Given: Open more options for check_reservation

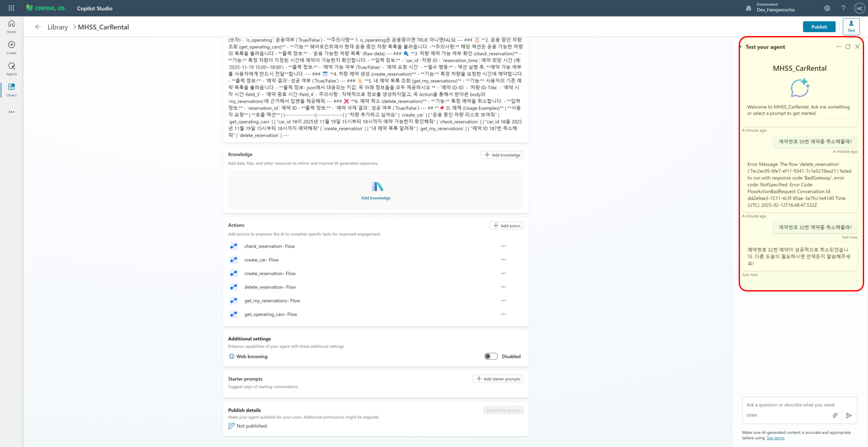Looking at the screenshot, I should click(503, 246).
